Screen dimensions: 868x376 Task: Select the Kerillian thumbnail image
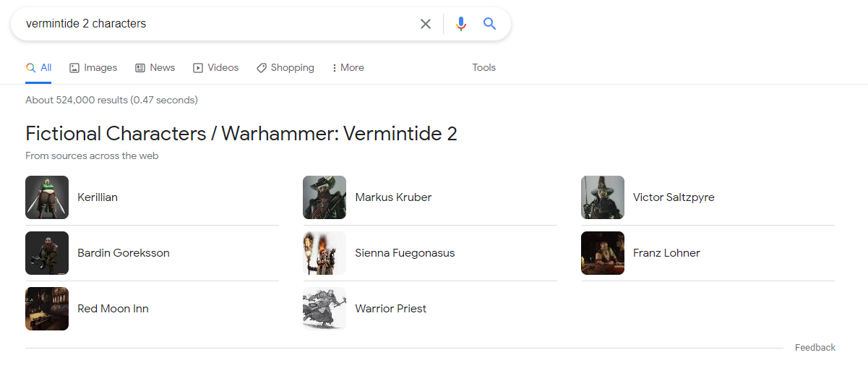pyautogui.click(x=47, y=197)
